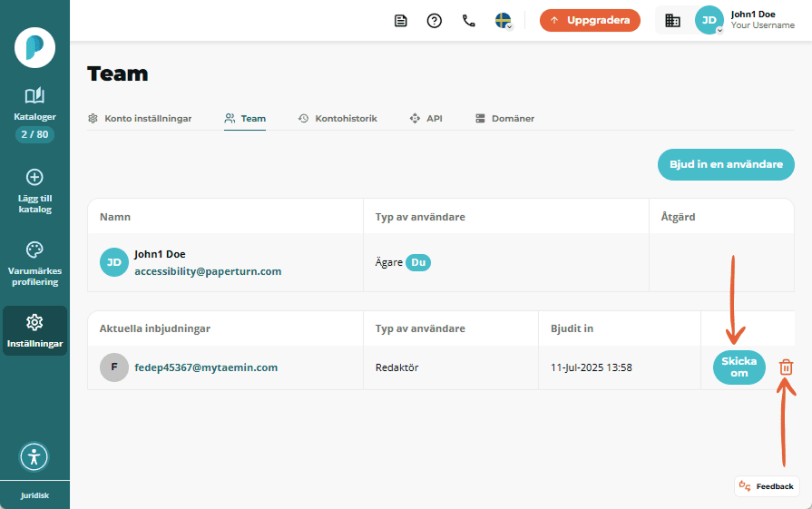Click the Åtgärd column header
The image size is (812, 509).
pos(678,217)
